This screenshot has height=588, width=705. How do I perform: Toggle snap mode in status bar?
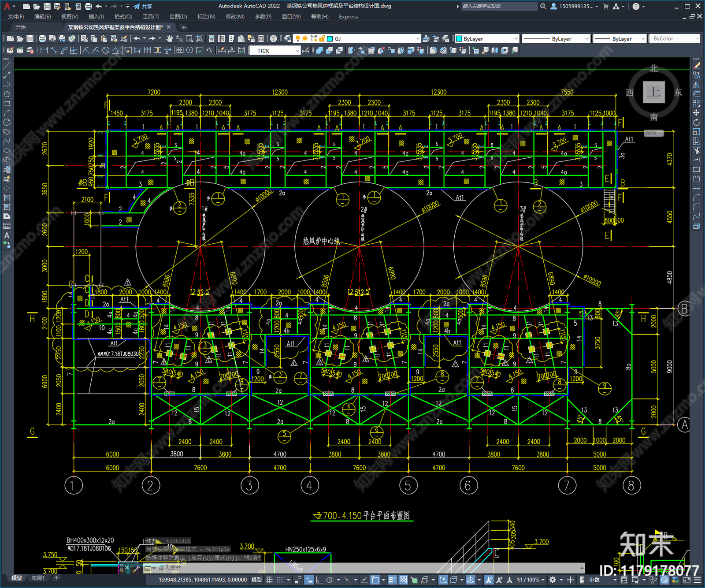(x=280, y=580)
